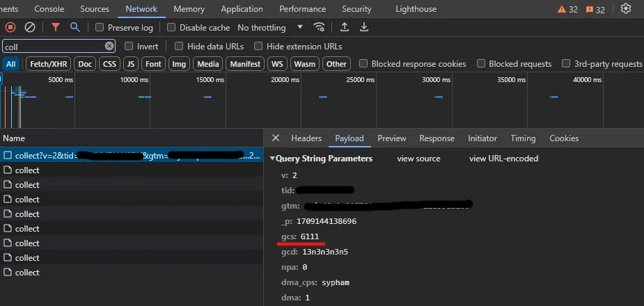Screen dimensions: 644x306
Task: Check 3rd-party requests option
Action: tap(566, 63)
